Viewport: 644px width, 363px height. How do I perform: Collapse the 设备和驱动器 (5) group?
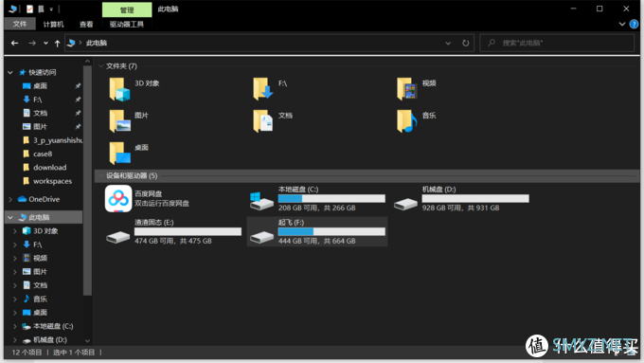point(101,175)
